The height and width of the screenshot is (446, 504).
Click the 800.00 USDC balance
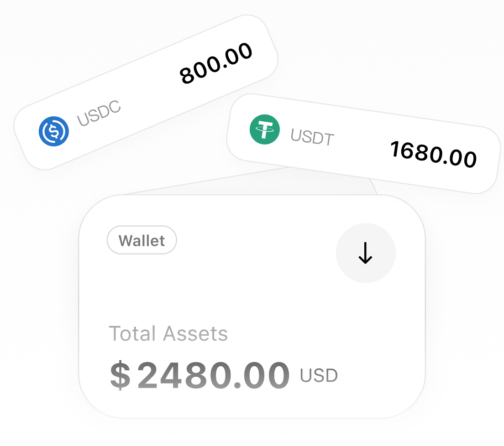click(216, 63)
